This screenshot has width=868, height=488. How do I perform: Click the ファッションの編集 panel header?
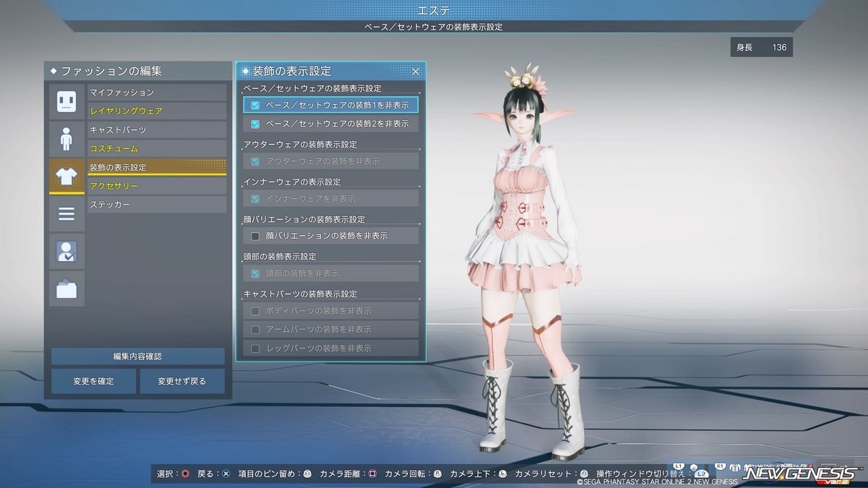pyautogui.click(x=138, y=72)
